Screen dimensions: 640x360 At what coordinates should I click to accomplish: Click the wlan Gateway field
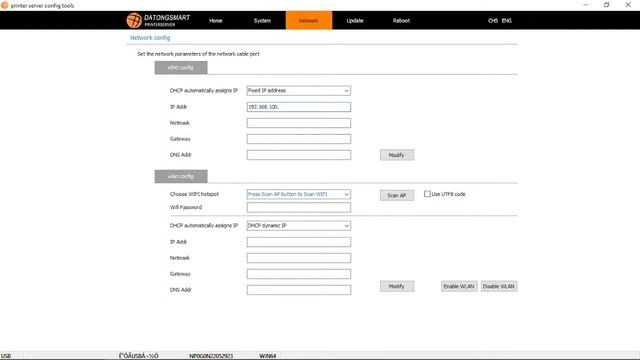299,274
